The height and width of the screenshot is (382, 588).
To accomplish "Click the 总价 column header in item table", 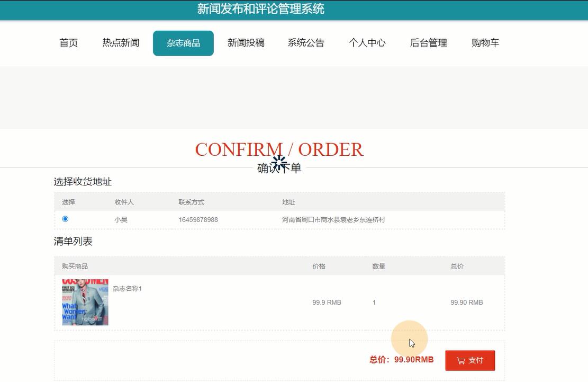I will tap(457, 266).
